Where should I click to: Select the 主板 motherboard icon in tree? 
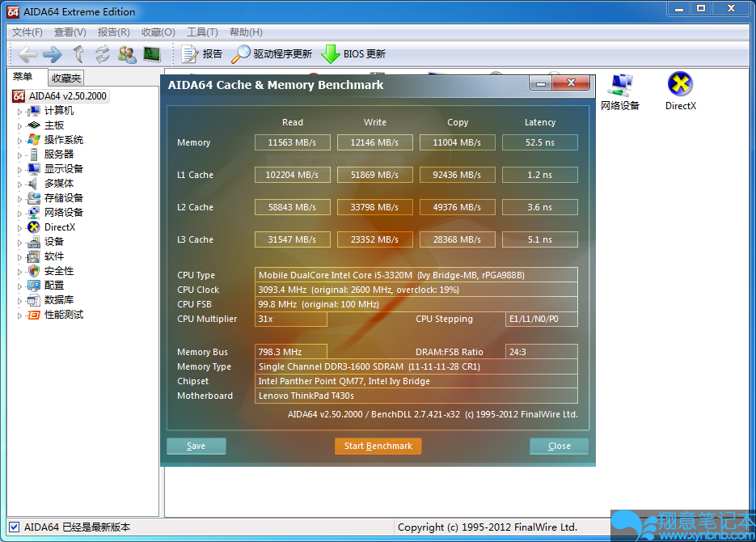click(x=34, y=125)
